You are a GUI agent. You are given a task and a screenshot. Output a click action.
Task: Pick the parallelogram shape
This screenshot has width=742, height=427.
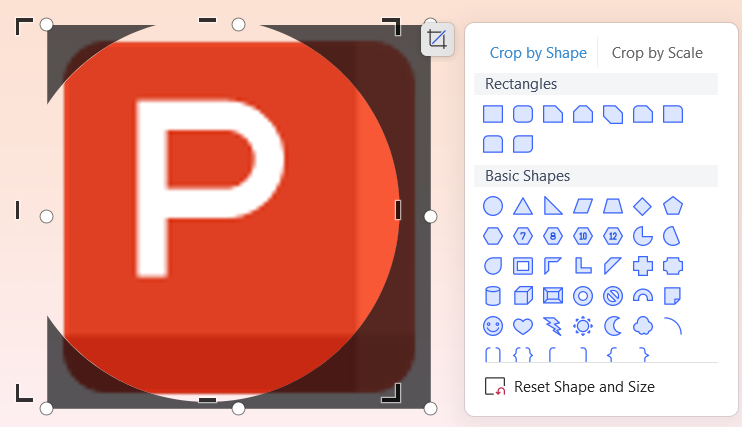pyautogui.click(x=583, y=206)
